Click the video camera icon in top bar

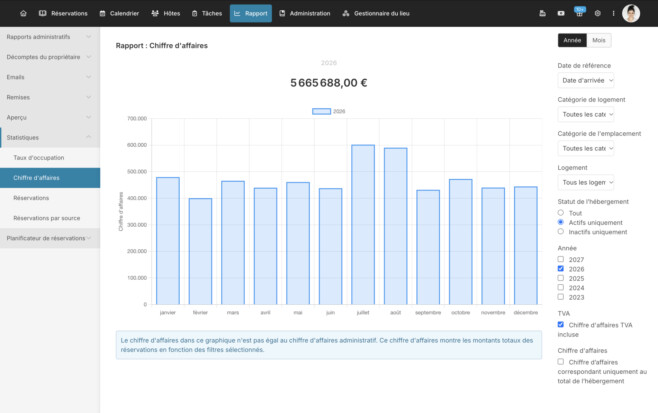pyautogui.click(x=561, y=13)
